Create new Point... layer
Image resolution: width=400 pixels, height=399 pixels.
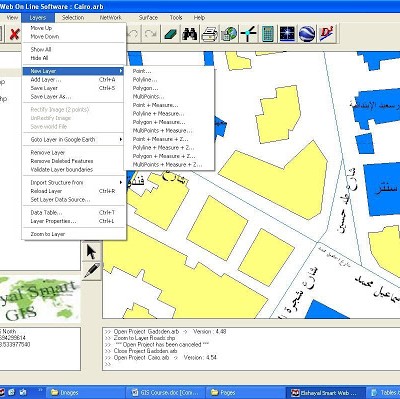(x=169, y=71)
